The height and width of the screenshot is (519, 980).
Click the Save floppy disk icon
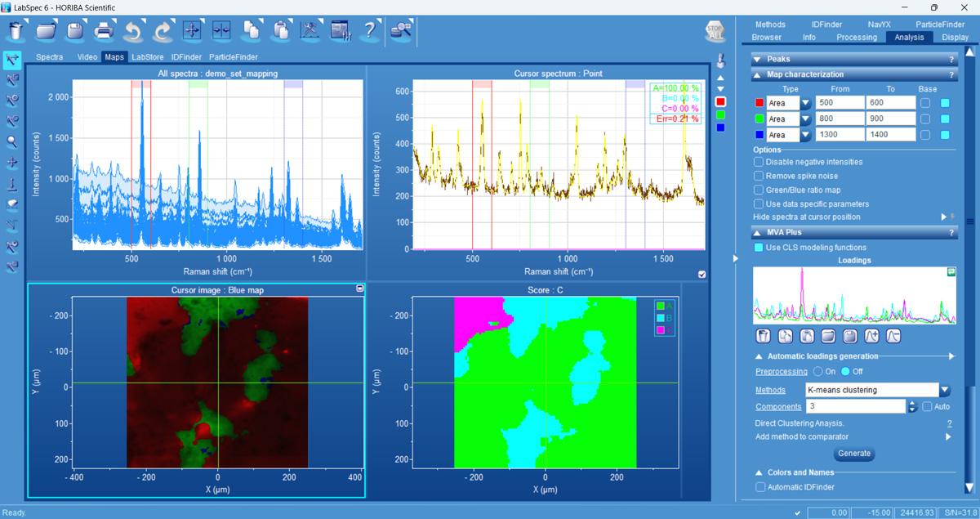(x=75, y=31)
